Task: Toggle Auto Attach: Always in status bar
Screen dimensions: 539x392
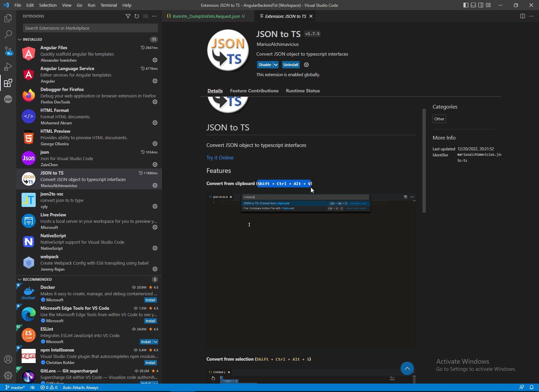Action: tap(81, 388)
